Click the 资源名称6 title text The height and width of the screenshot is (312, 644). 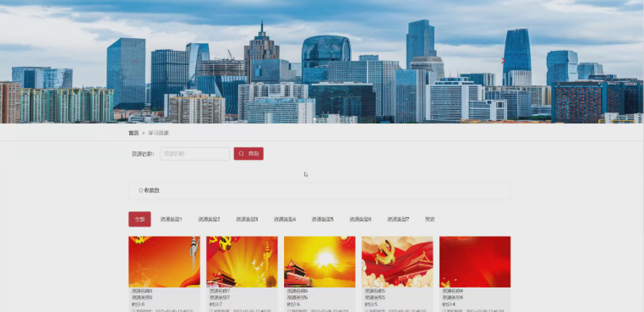pyautogui.click(x=297, y=291)
